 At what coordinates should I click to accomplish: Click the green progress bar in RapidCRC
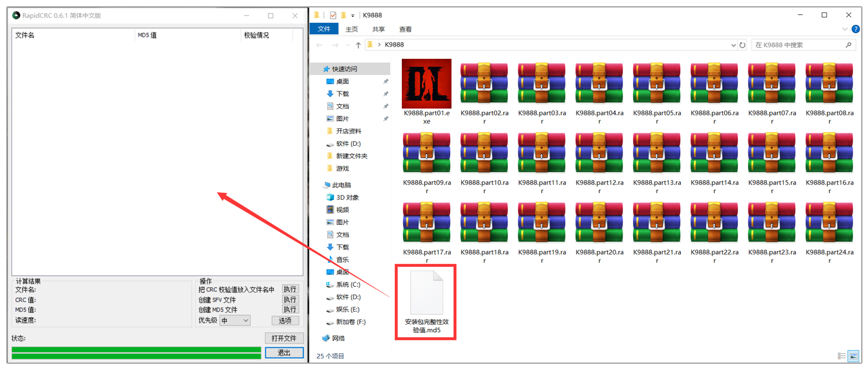(136, 353)
